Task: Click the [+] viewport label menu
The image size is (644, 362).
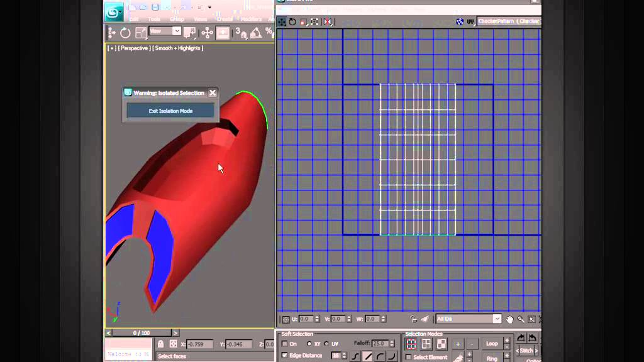Action: 111,48
